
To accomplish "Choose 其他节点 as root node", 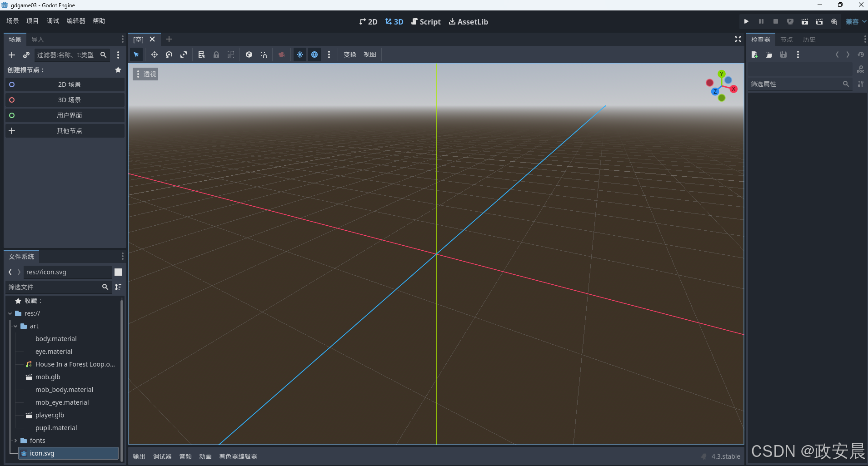I will (x=65, y=131).
